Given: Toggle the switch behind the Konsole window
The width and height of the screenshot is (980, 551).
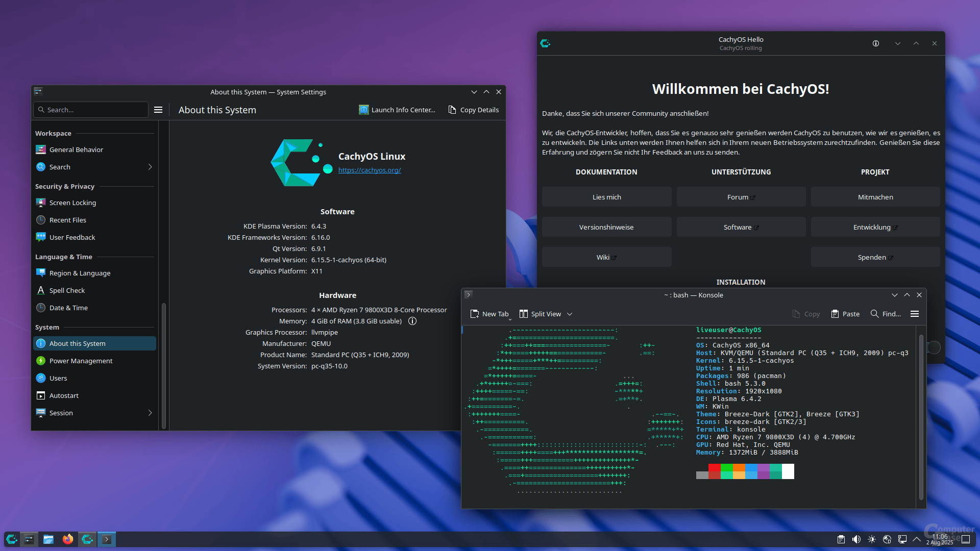Looking at the screenshot, I should pos(934,347).
